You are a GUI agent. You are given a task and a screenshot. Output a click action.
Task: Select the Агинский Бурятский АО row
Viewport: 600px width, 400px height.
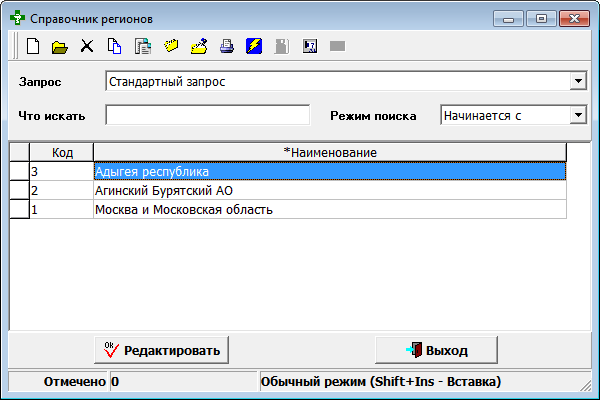[x=330, y=191]
